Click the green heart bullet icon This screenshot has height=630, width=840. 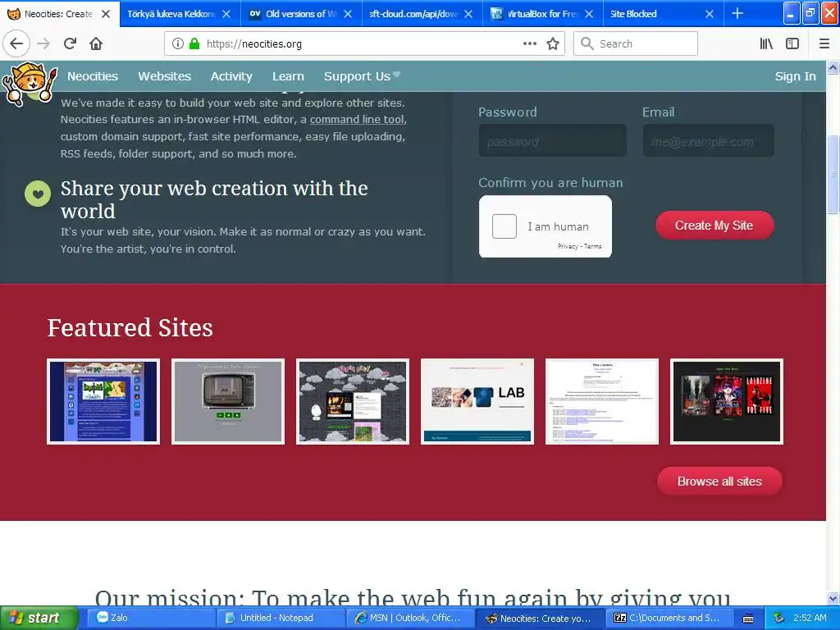[x=38, y=194]
